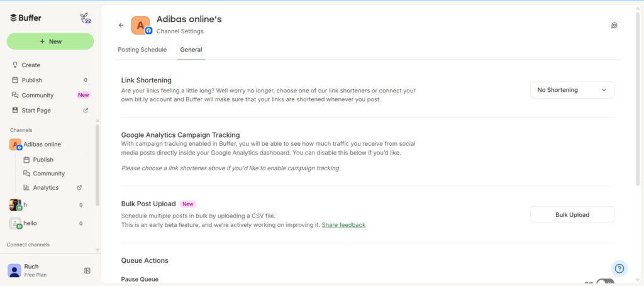
Task: Click the Free Plan label
Action: click(x=35, y=275)
